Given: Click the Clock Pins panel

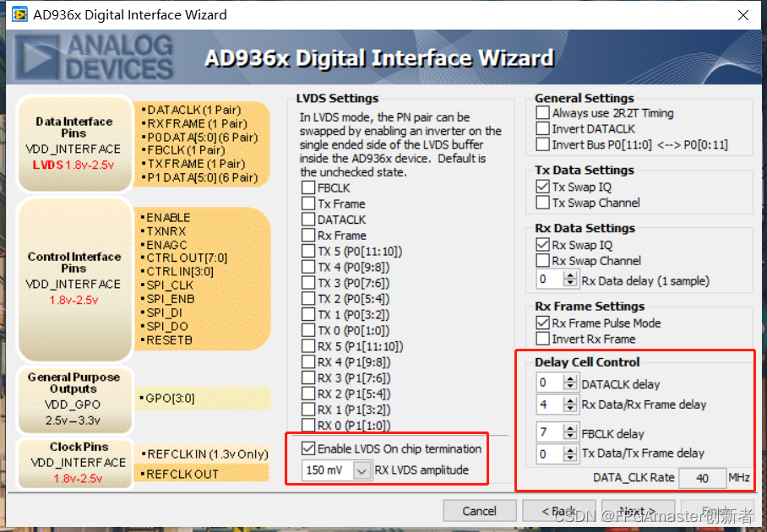Looking at the screenshot, I should point(74,463).
